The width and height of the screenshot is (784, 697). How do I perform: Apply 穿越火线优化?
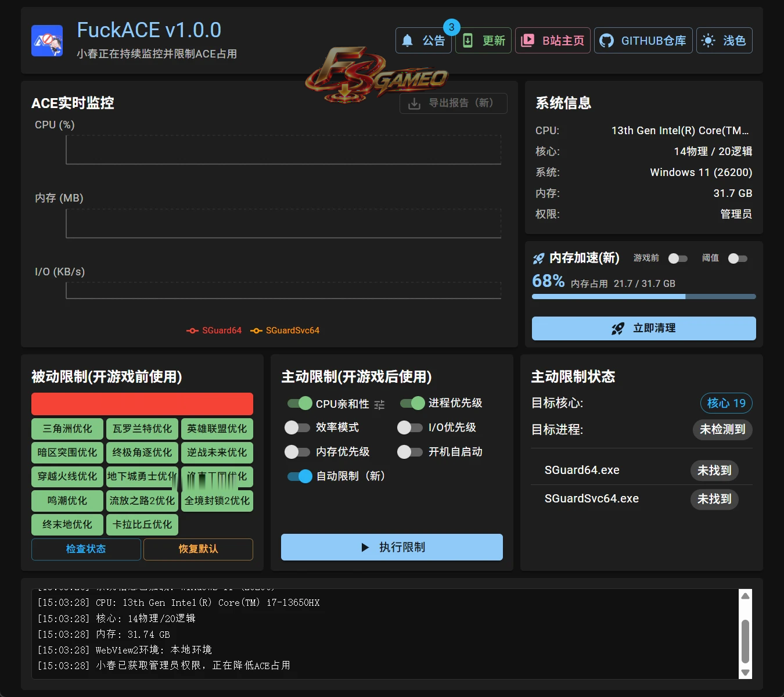point(67,477)
